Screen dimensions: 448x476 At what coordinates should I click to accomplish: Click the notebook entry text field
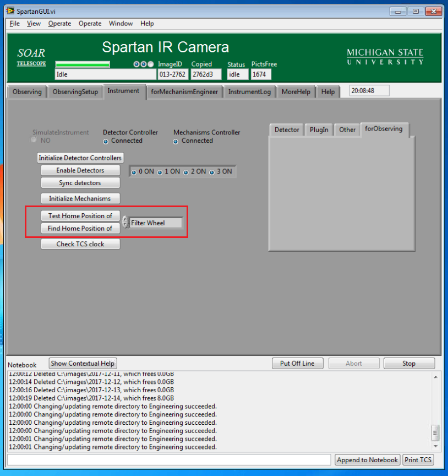[169, 459]
